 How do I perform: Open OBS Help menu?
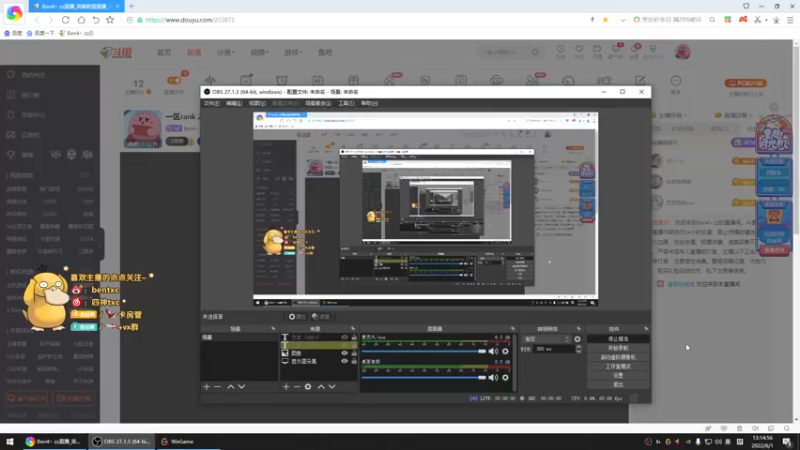(369, 103)
